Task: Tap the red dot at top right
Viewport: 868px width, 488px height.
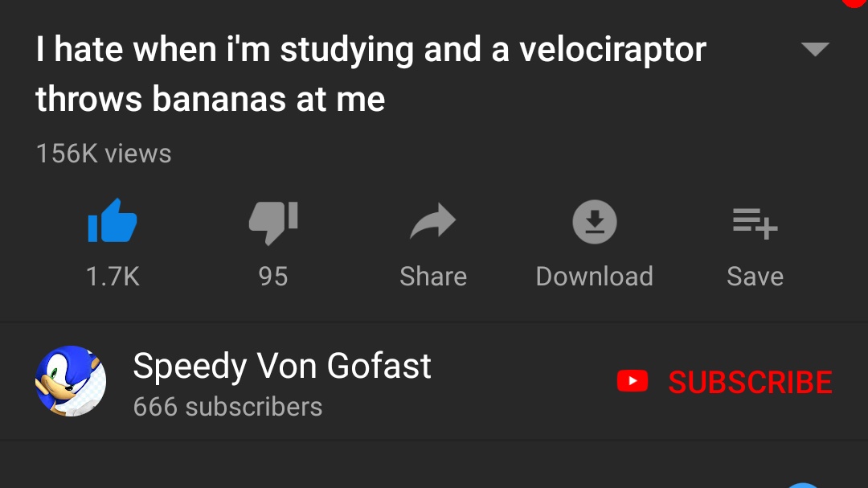Action: [855, 2]
